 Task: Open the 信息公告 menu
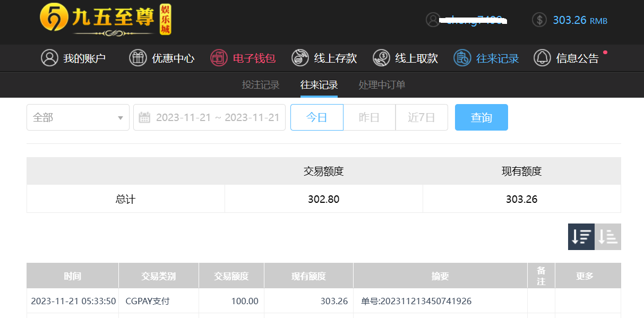(566, 58)
